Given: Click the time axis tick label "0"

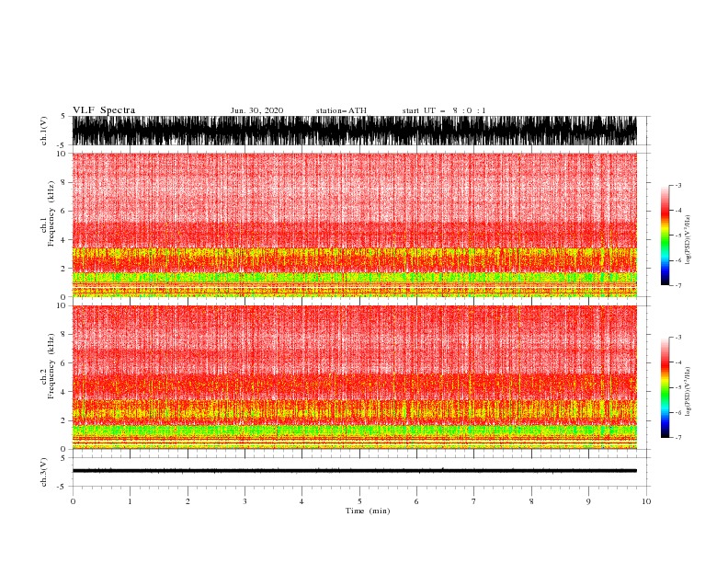Looking at the screenshot, I should [73, 501].
